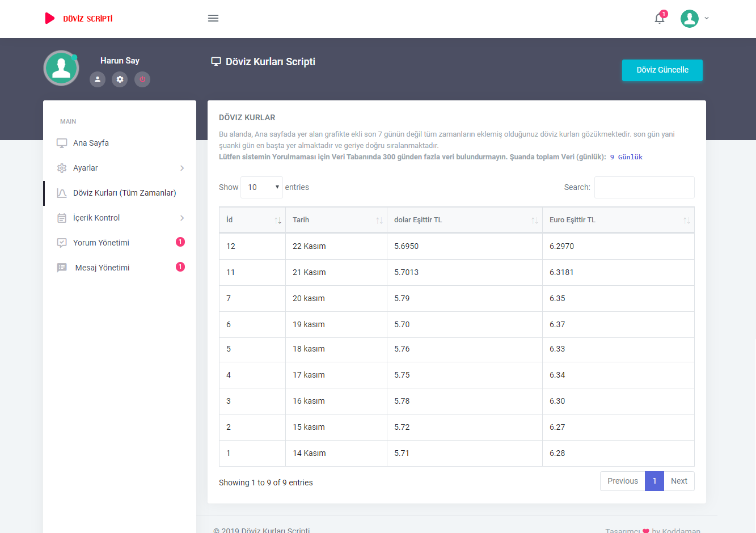Click the 6.2970 euro rate

click(562, 246)
